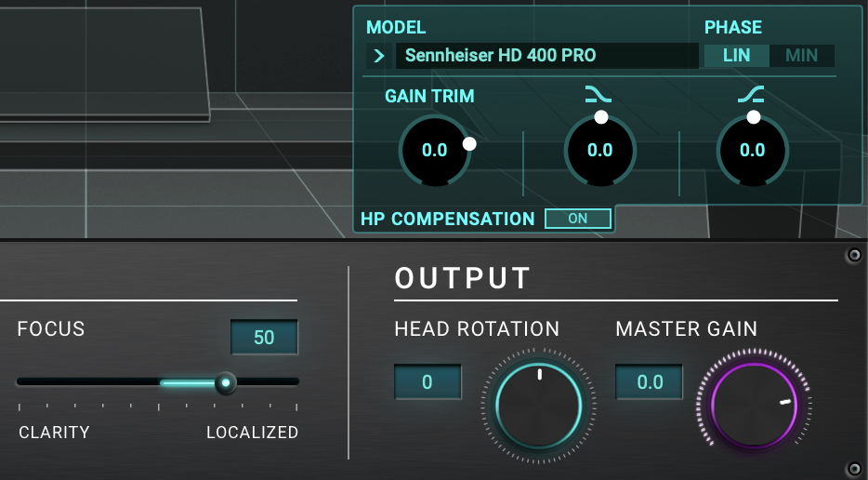The image size is (868, 480).
Task: Click the high-shelf gain knob
Action: pos(752,150)
